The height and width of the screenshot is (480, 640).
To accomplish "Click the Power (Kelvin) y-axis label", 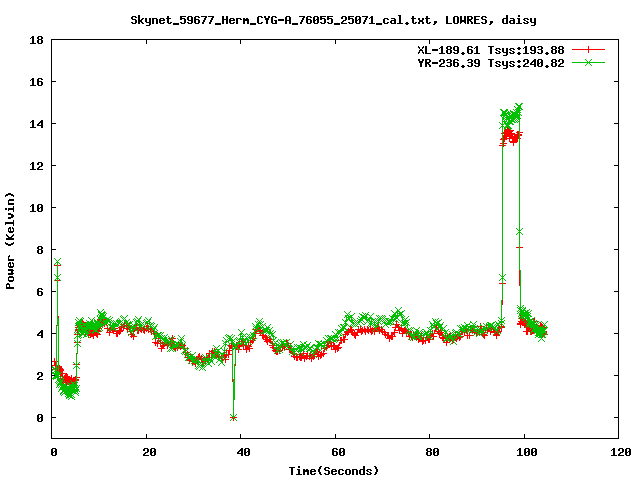I will click(x=10, y=241).
